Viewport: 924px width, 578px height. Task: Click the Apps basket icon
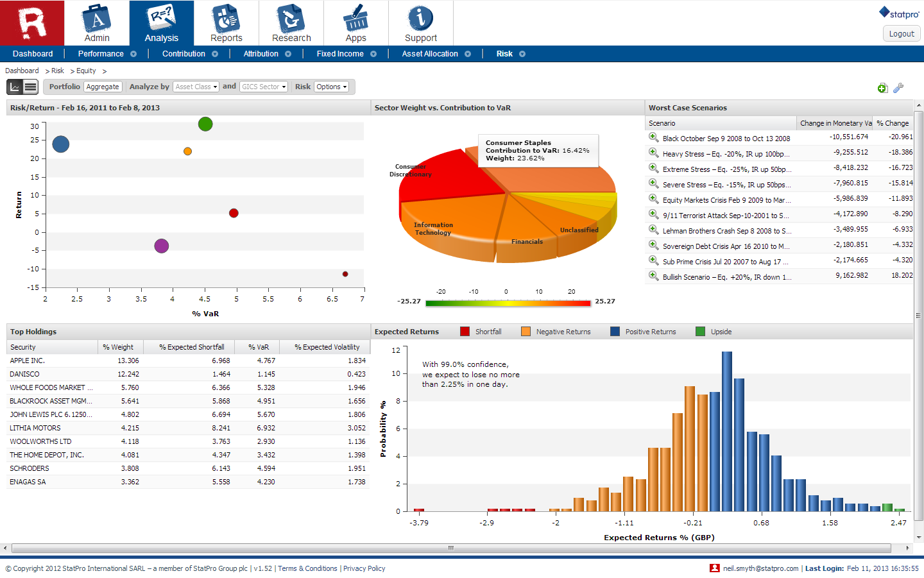click(355, 19)
